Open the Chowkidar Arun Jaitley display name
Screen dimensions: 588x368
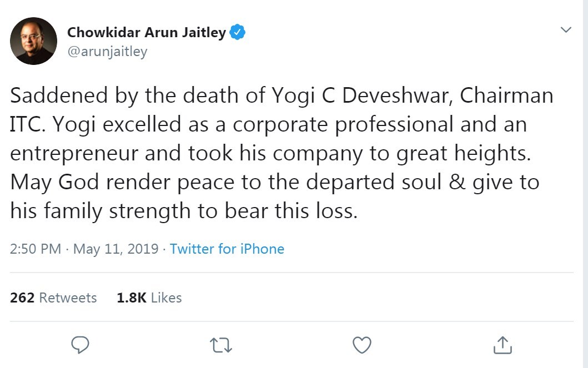click(x=147, y=33)
